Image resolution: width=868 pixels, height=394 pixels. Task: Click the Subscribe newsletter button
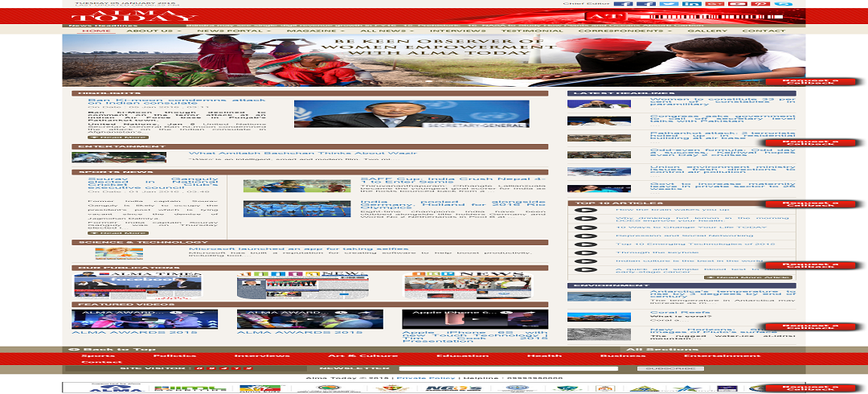point(670,368)
